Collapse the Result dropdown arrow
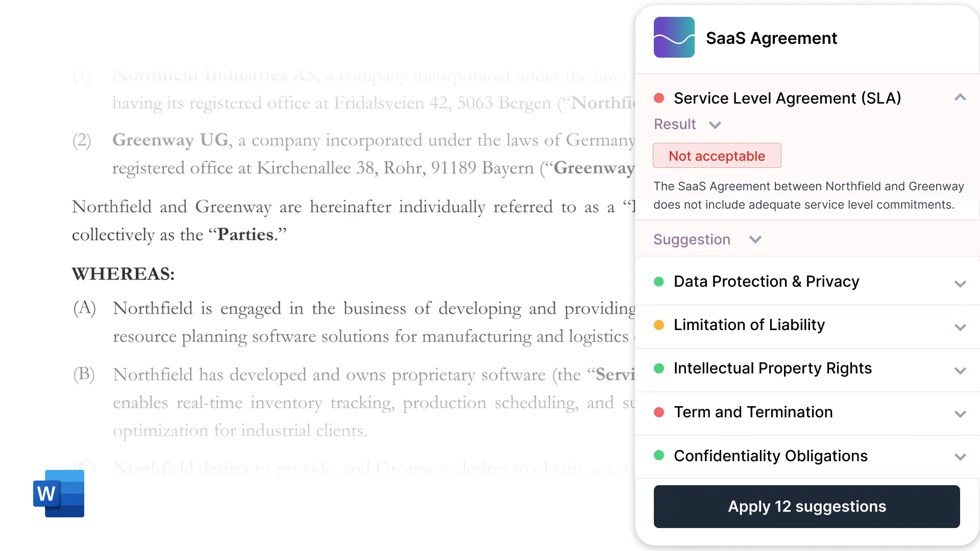 (715, 125)
